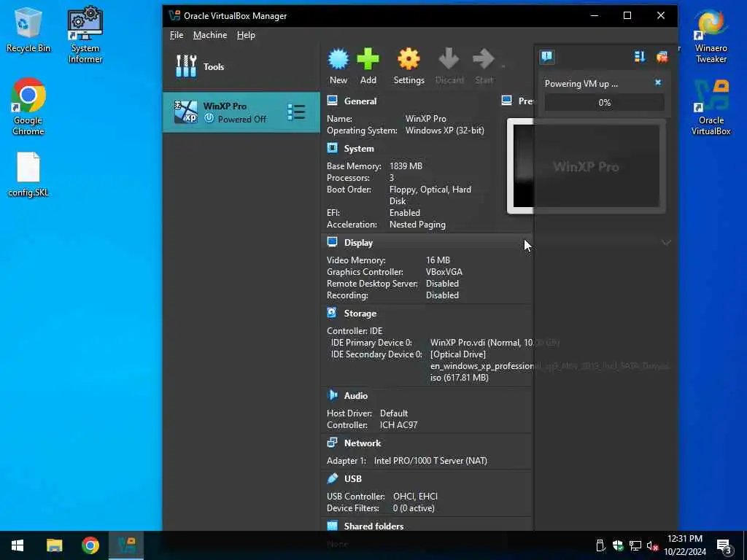Click the Discard arrow toolbar icon
747x560 pixels.
click(449, 59)
